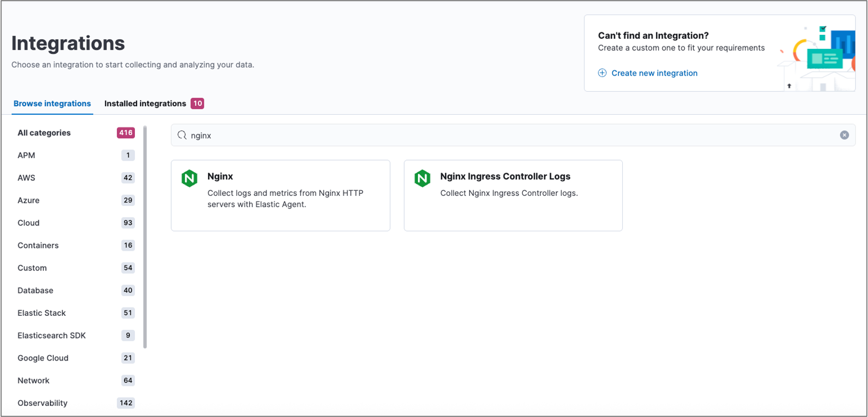Switch to the Browse integrations tab
The width and height of the screenshot is (868, 417).
click(x=52, y=103)
